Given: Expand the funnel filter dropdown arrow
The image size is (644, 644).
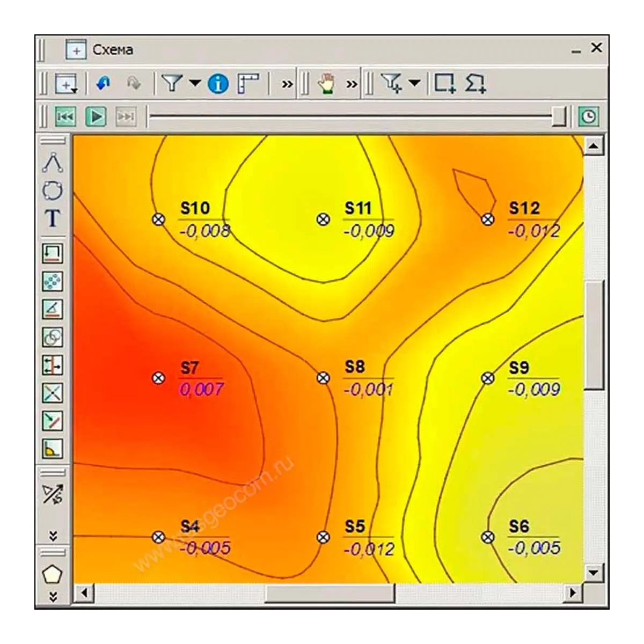Looking at the screenshot, I should click(195, 83).
